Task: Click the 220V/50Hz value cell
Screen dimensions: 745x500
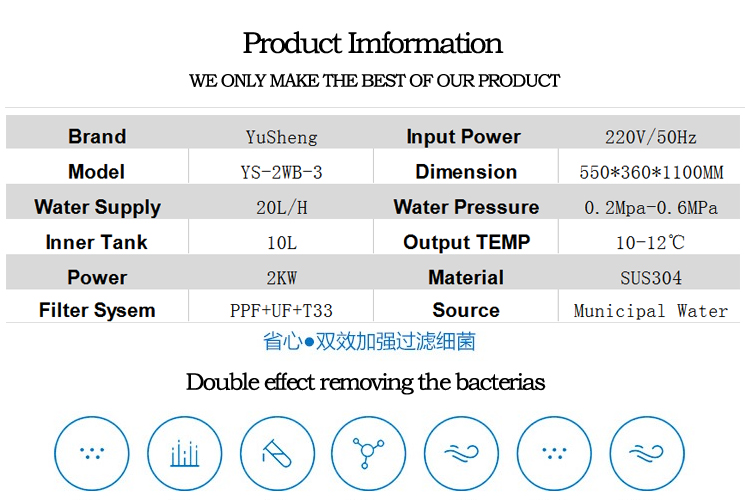Action: [x=650, y=137]
